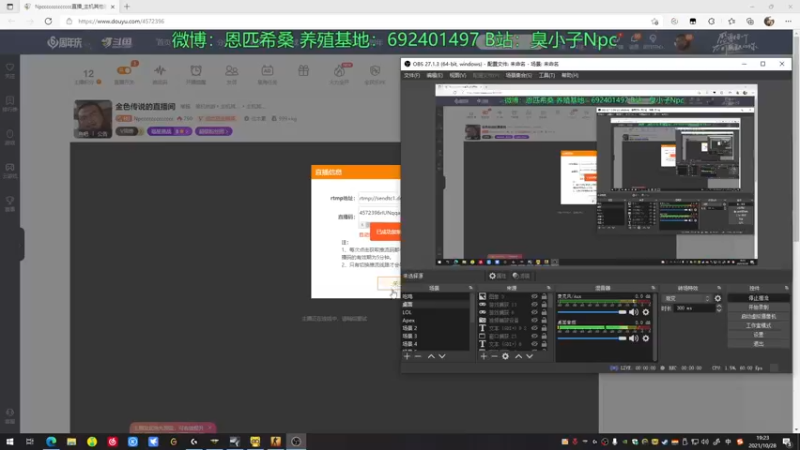
Task: Add a new source with the plus icon
Action: [x=483, y=356]
